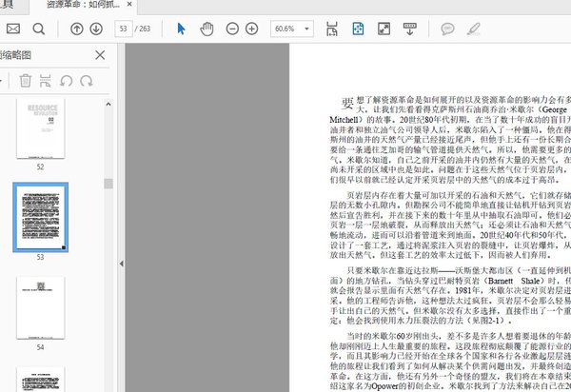Zoom out with the minus button
Image resolution: width=571 pixels, height=392 pixels.
(x=233, y=29)
